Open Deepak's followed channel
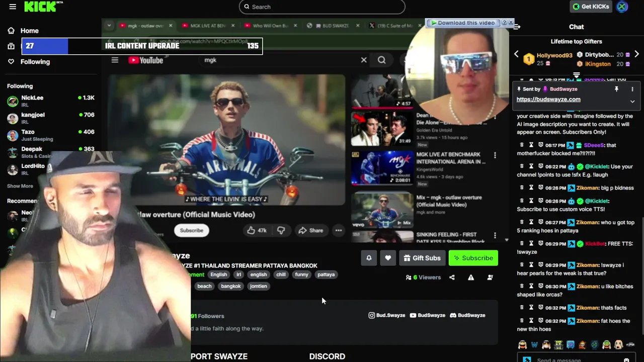The height and width of the screenshot is (362, 644). pyautogui.click(x=50, y=152)
